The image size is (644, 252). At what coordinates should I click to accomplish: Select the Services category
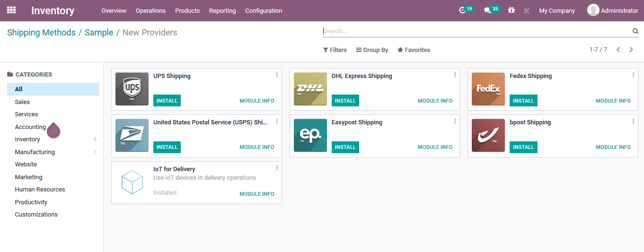[x=53, y=114]
